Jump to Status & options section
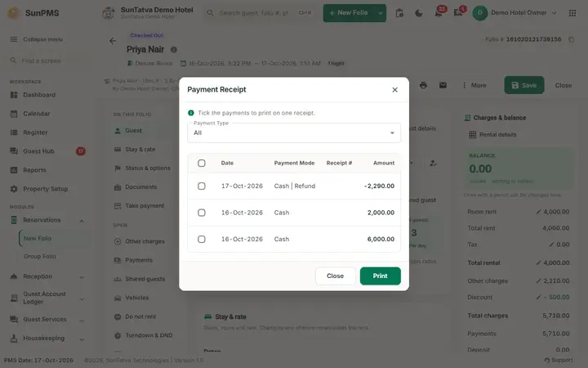This screenshot has width=588, height=368. click(x=147, y=168)
